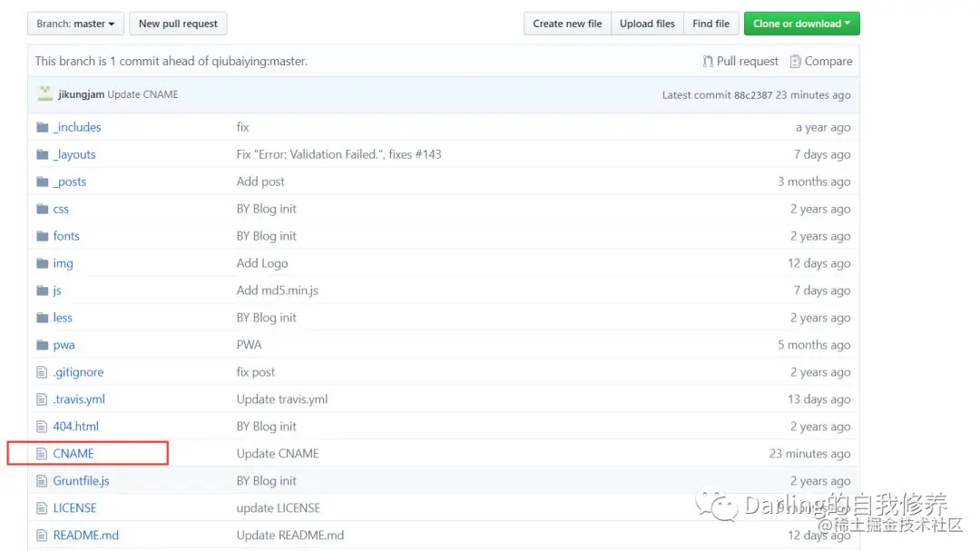This screenshot has width=980, height=551.
Task: Click the less folder icon
Action: click(x=42, y=318)
